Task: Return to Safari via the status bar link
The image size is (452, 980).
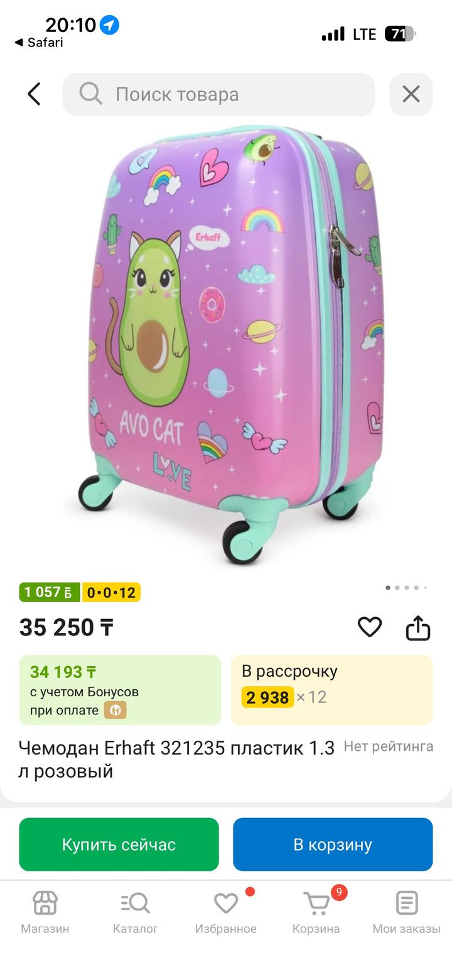Action: (39, 43)
